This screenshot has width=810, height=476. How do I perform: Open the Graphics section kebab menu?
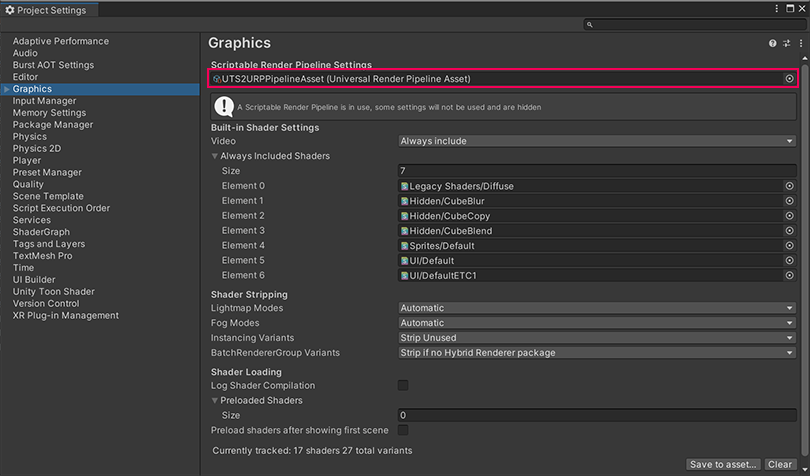801,44
